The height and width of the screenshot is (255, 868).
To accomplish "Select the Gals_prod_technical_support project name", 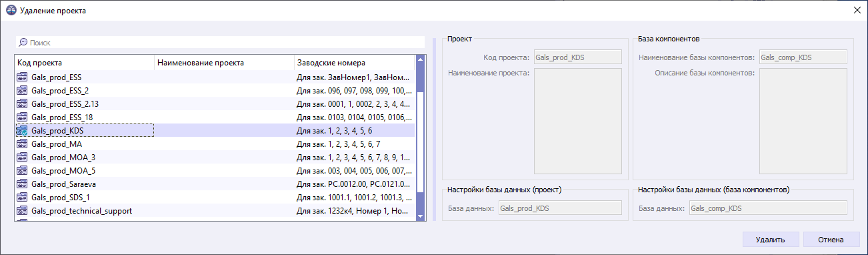I will click(81, 211).
